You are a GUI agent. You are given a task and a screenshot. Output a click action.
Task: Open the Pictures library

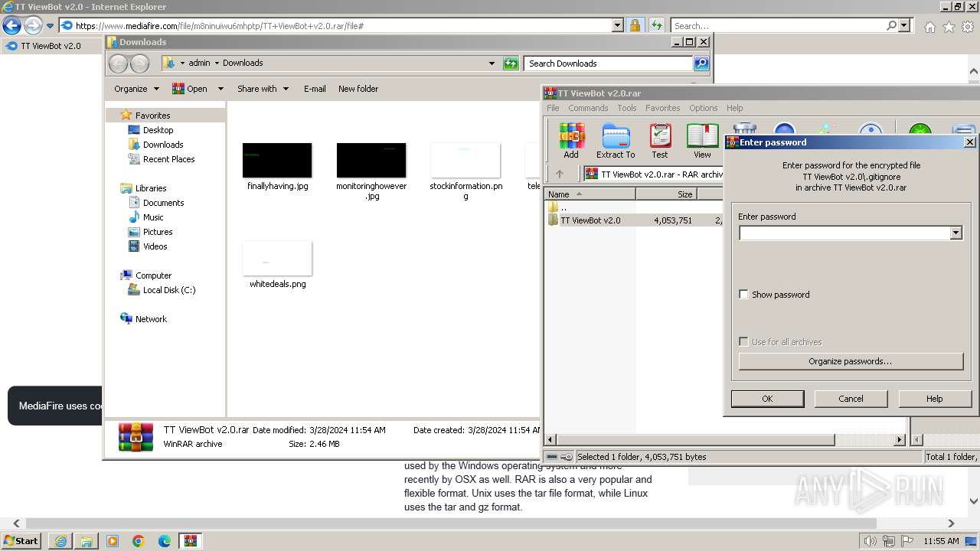coord(158,232)
